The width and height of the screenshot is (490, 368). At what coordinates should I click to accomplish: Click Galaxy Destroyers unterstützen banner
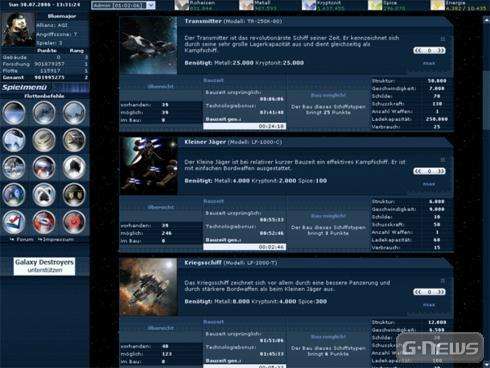tap(44, 266)
